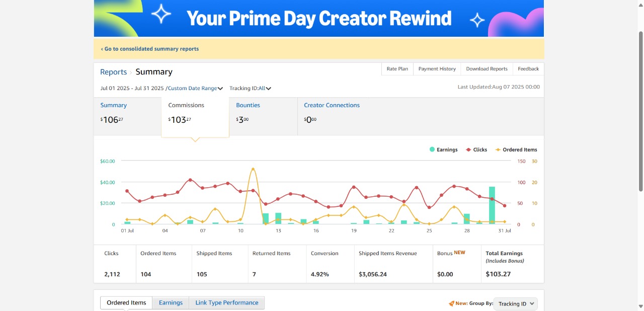Click the Last Updated Aug 07 2025 text
The image size is (644, 311).
tap(499, 87)
